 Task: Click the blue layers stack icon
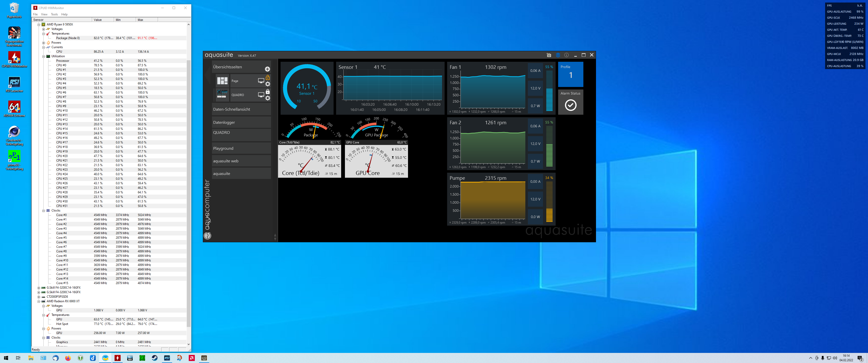click(558, 55)
